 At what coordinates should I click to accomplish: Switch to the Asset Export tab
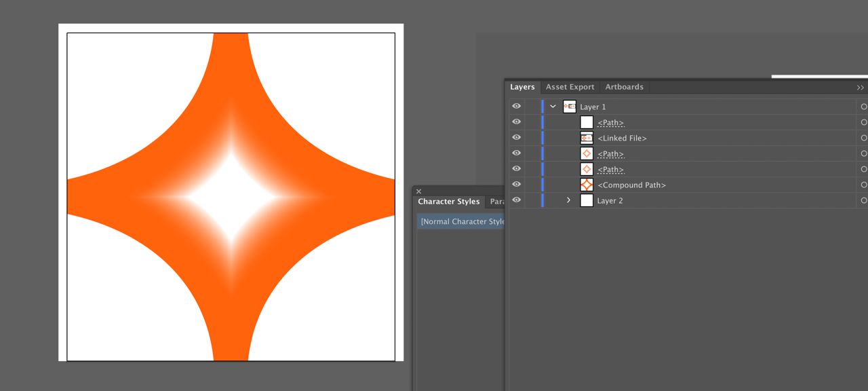pos(570,87)
